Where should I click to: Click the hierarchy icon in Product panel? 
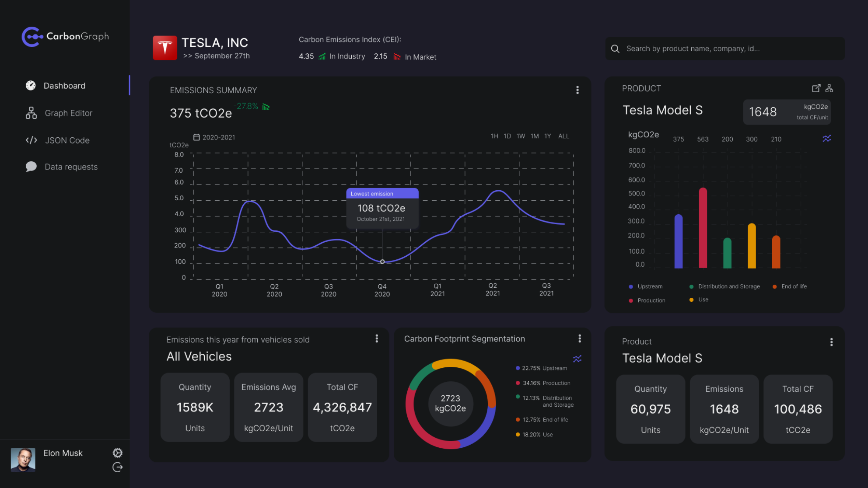point(829,88)
